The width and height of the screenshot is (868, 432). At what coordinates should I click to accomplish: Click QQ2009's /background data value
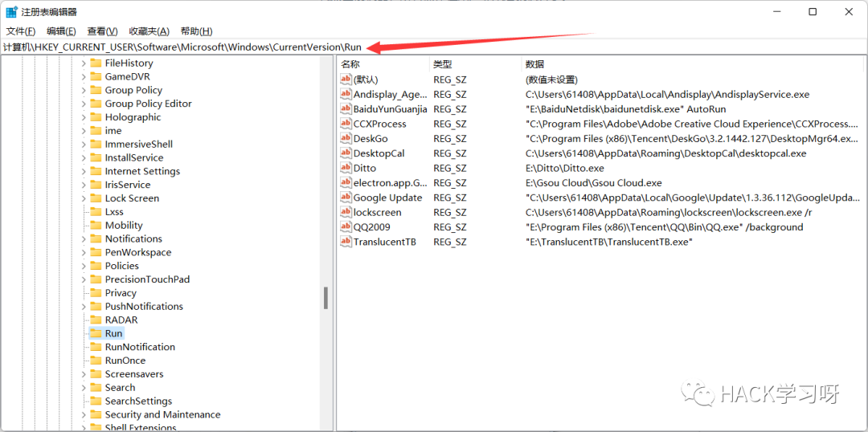click(x=664, y=226)
